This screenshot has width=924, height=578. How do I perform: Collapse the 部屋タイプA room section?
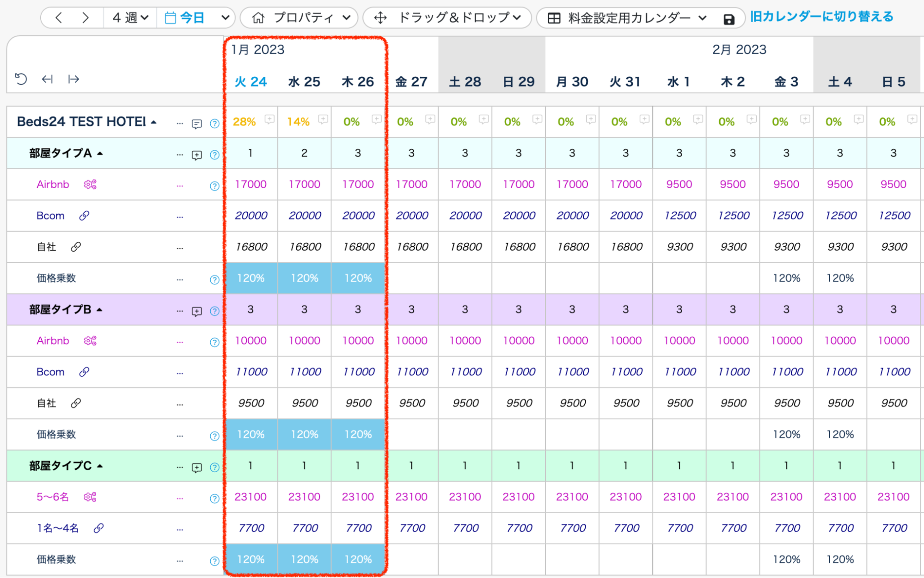coord(100,153)
